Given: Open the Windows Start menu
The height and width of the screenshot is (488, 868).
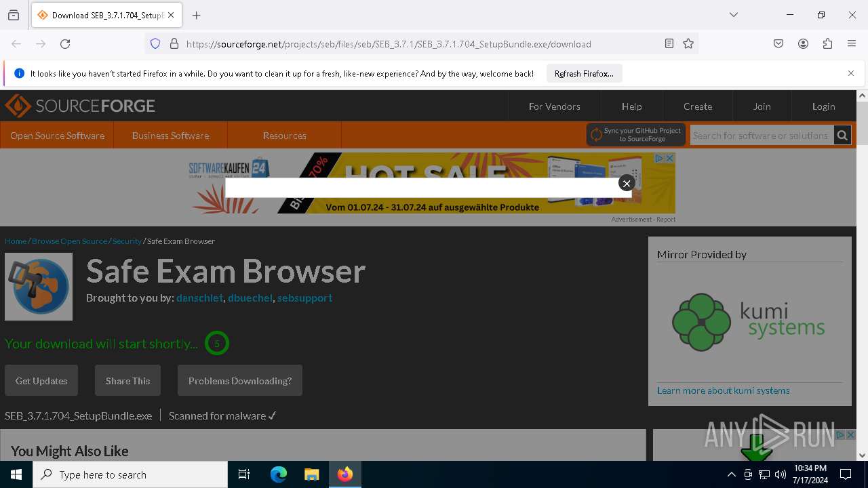Looking at the screenshot, I should 16,474.
